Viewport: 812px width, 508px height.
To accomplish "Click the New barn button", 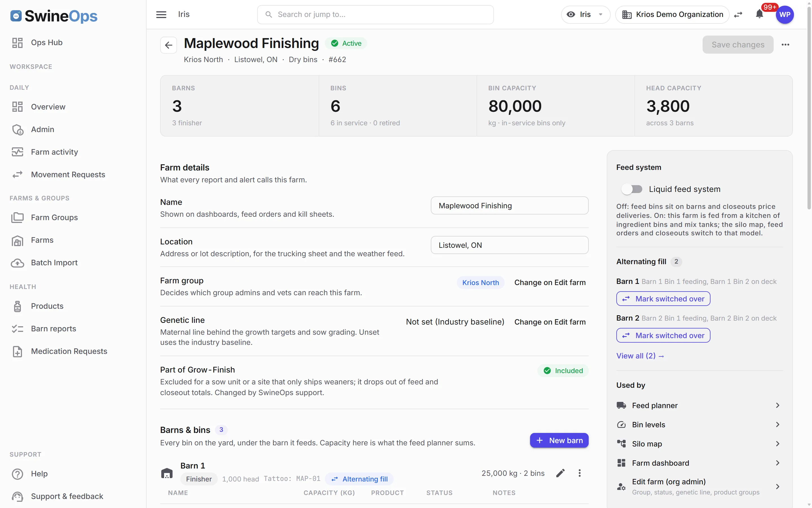I will (x=559, y=441).
